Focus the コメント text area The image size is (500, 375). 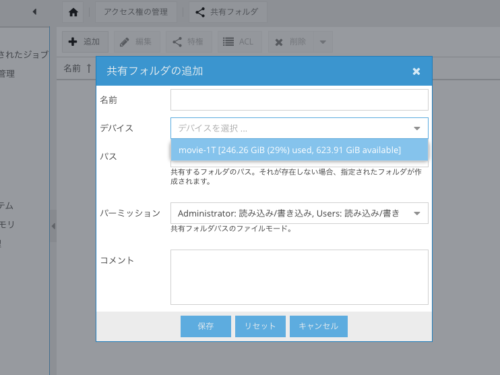pos(299,277)
